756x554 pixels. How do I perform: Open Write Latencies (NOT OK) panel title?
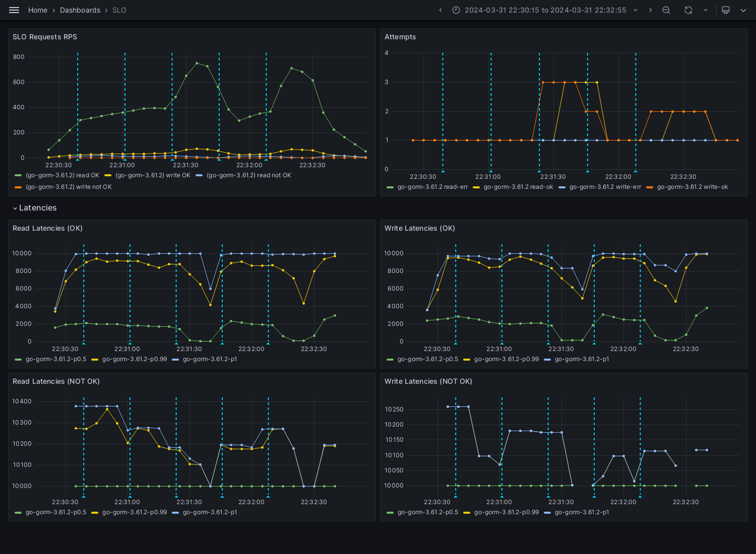tap(428, 381)
